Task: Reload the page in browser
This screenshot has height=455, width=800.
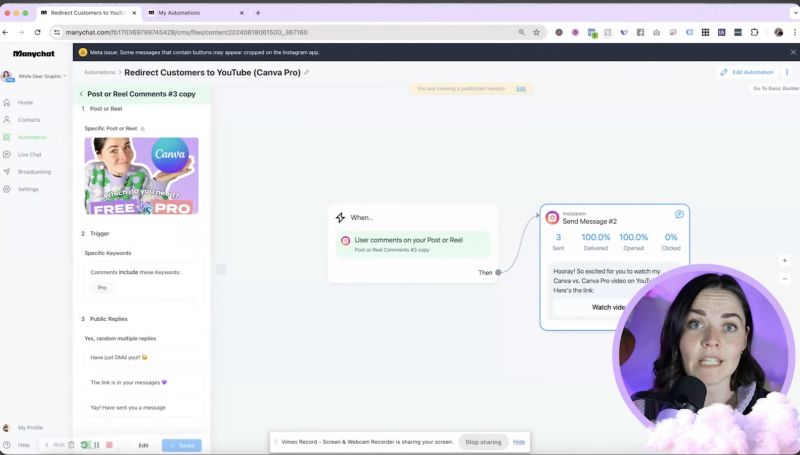Action: [37, 32]
